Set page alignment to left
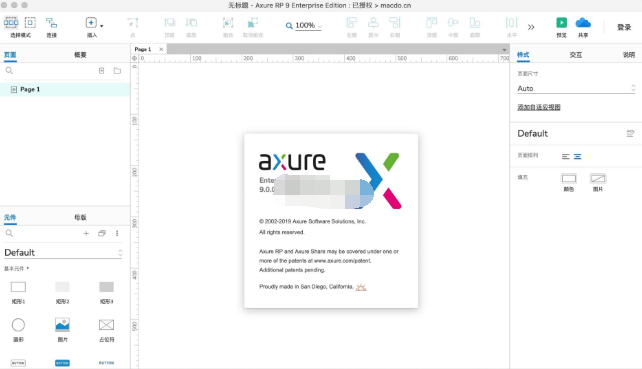The image size is (642, 369). click(565, 156)
